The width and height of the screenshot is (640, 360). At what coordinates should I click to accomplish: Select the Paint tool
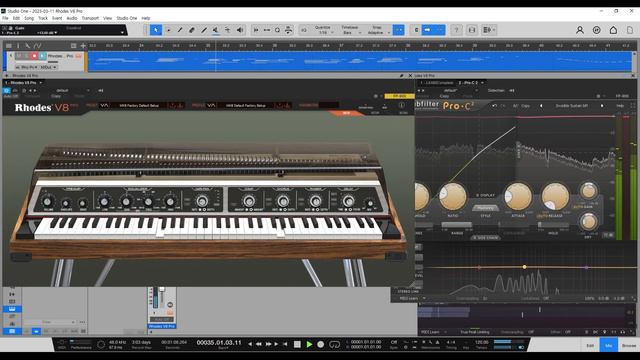(x=204, y=30)
